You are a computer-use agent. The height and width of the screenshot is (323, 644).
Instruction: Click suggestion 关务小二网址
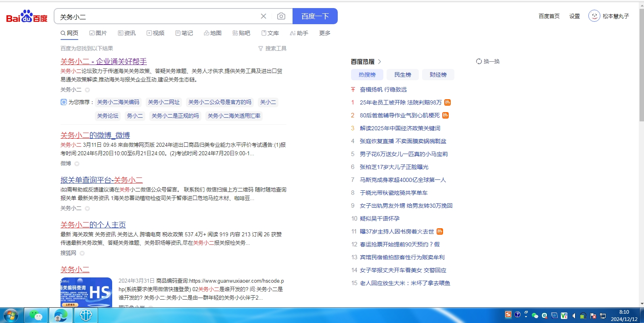point(164,102)
